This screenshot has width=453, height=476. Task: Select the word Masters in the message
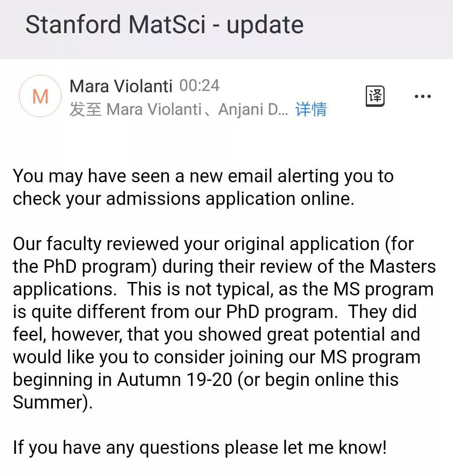[403, 266]
